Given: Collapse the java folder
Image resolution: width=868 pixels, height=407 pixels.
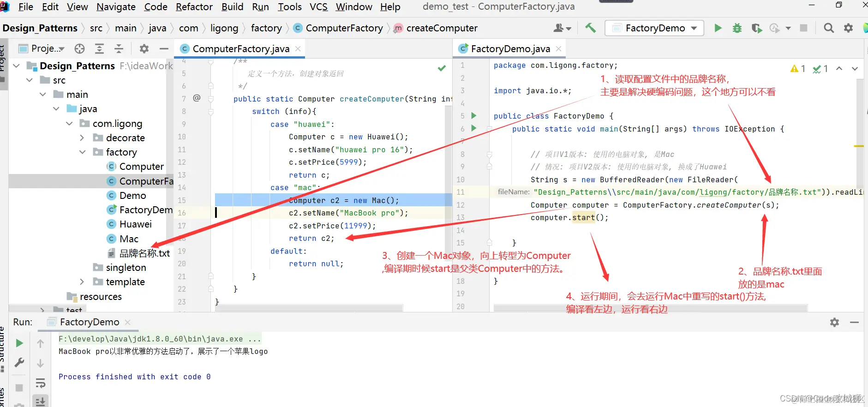Looking at the screenshot, I should coord(56,108).
